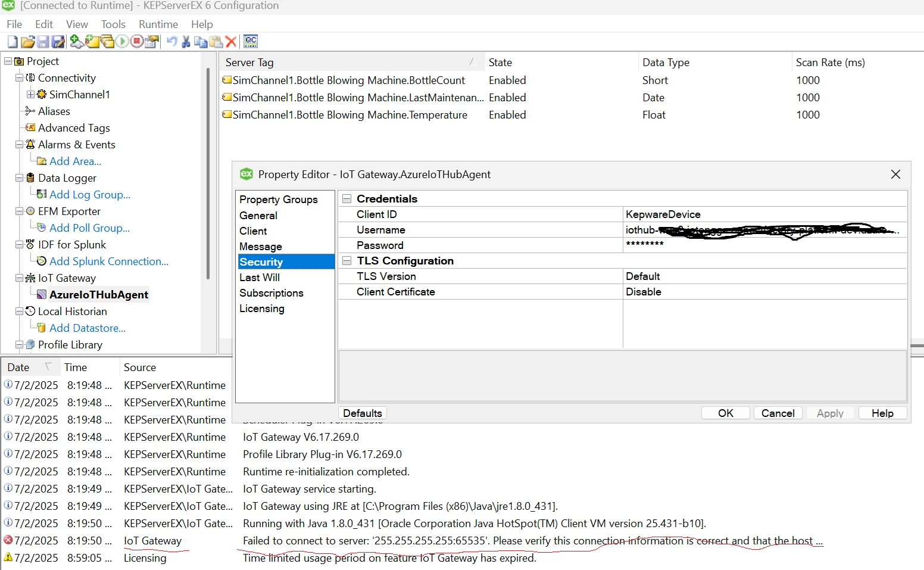The width and height of the screenshot is (924, 570).
Task: Collapse the Project tree root
Action: tap(8, 61)
